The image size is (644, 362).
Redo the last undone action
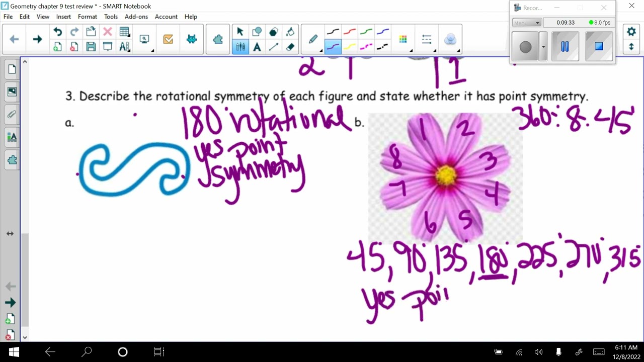[x=74, y=32]
